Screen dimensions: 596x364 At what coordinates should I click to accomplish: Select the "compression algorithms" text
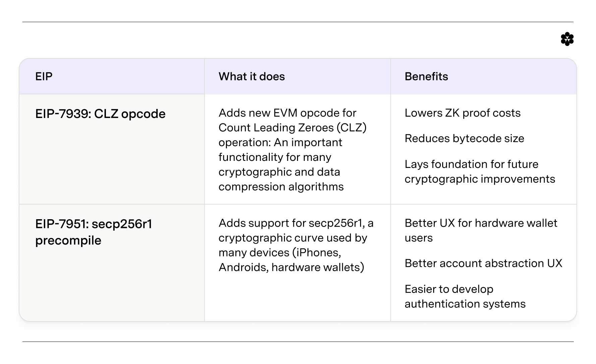pyautogui.click(x=281, y=187)
